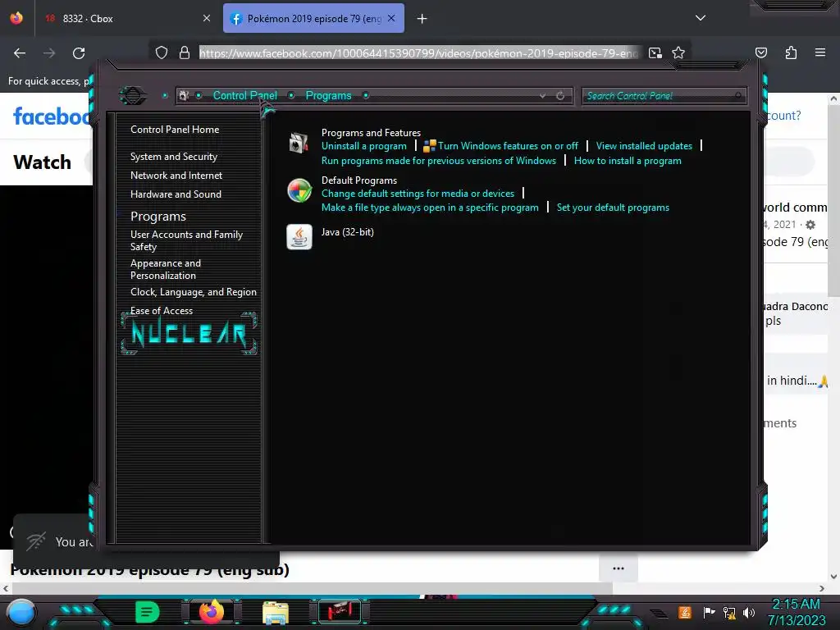This screenshot has width=840, height=630.
Task: Click the volume speaker tray icon
Action: [749, 612]
